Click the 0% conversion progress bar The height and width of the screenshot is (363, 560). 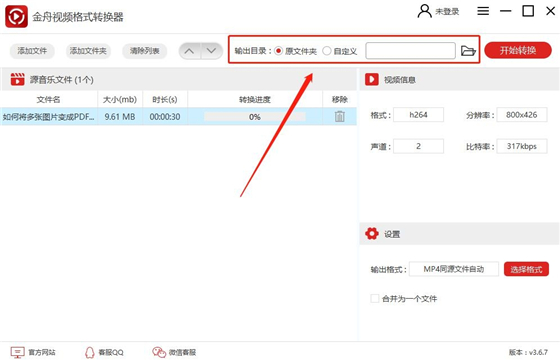tap(255, 117)
